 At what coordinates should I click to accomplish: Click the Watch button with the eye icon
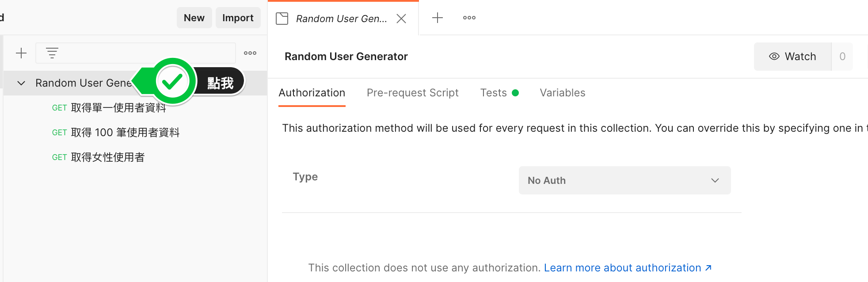pyautogui.click(x=792, y=57)
